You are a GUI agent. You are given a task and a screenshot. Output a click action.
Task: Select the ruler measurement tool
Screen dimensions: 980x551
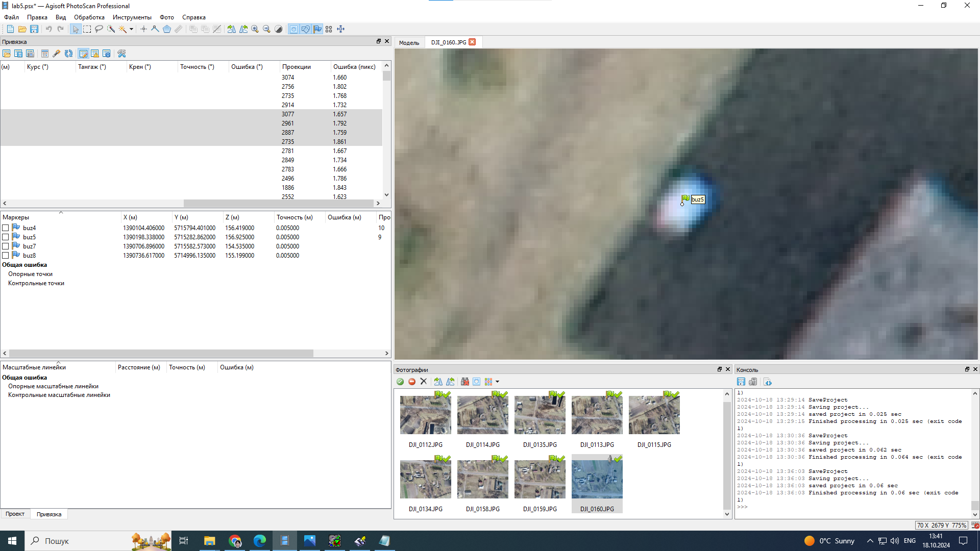(178, 29)
